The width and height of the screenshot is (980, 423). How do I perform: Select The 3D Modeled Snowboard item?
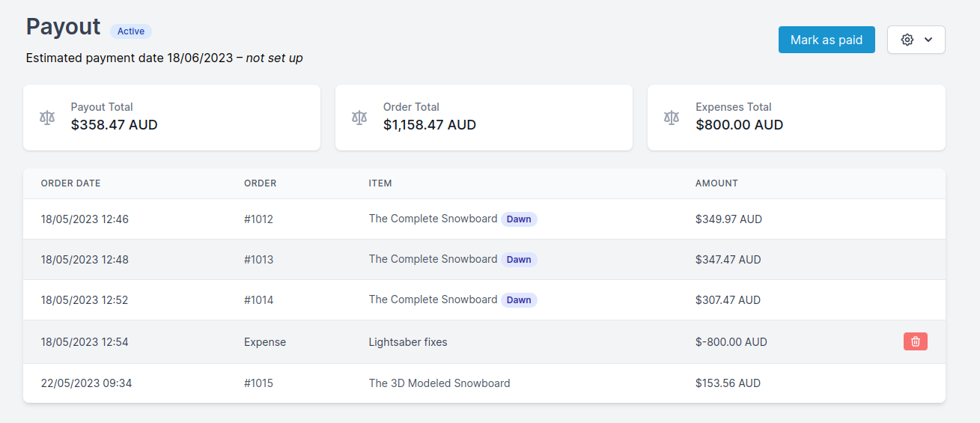click(439, 383)
